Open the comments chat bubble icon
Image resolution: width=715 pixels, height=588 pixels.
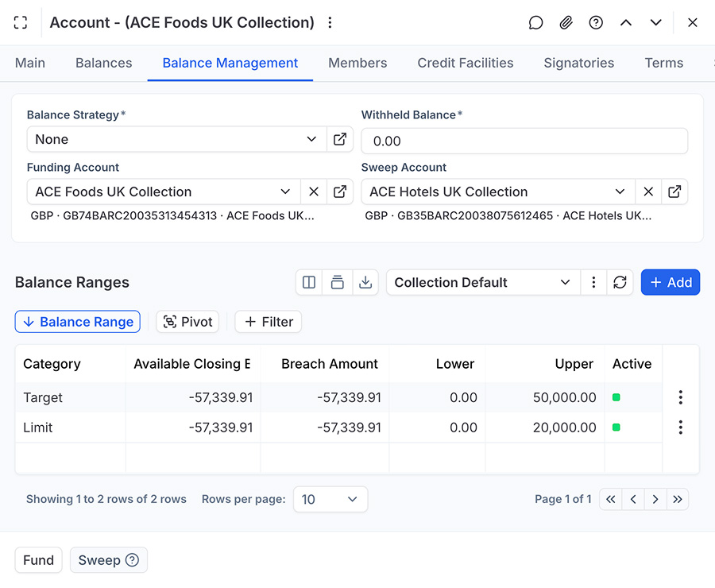[536, 23]
